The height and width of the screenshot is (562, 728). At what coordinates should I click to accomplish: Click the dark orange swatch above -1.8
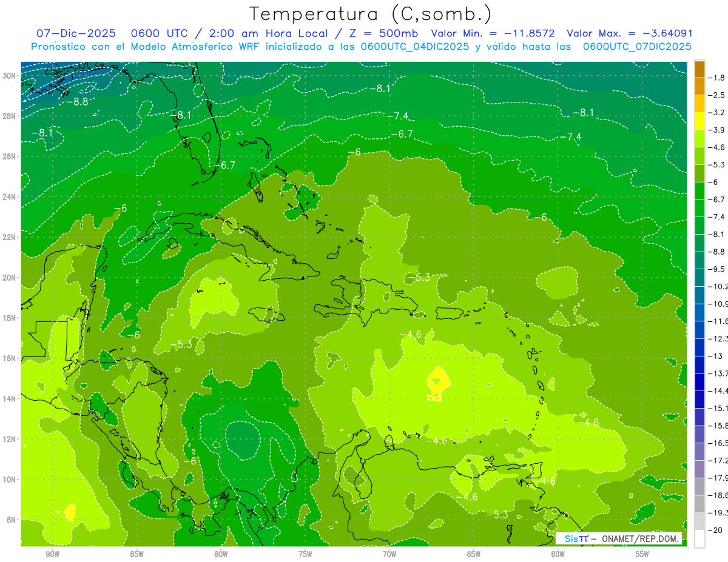pyautogui.click(x=699, y=69)
